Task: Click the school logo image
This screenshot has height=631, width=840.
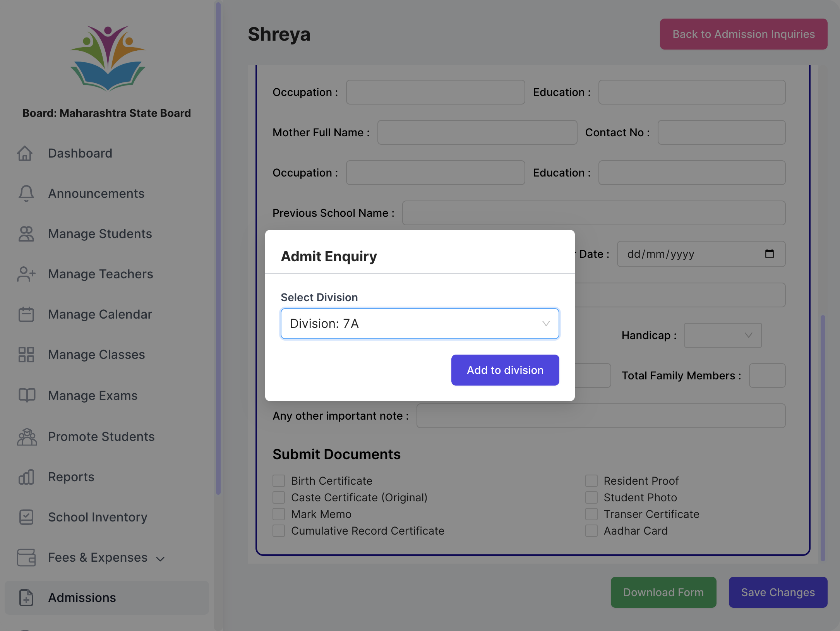Action: coord(108,58)
